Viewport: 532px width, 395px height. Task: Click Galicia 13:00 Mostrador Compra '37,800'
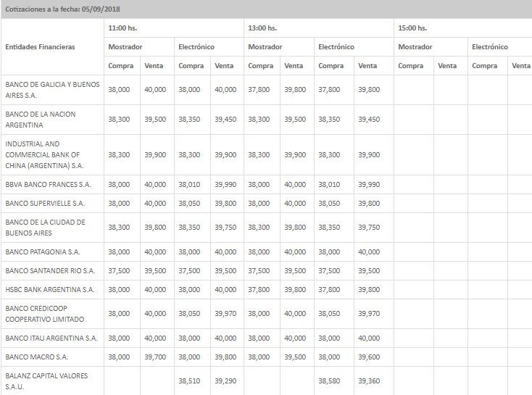[x=259, y=90]
